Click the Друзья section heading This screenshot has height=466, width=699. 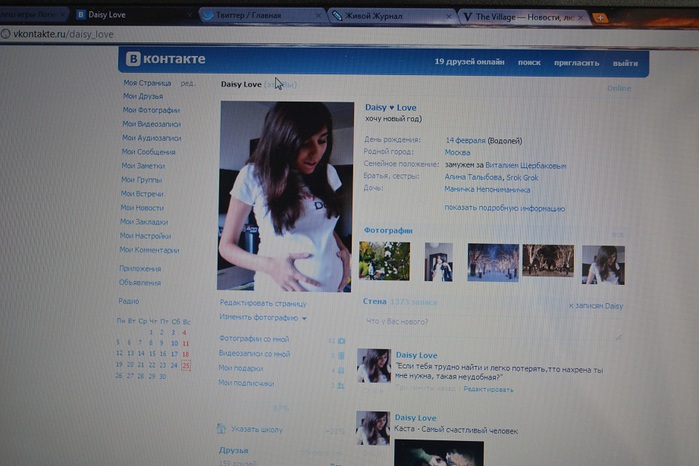click(x=234, y=450)
